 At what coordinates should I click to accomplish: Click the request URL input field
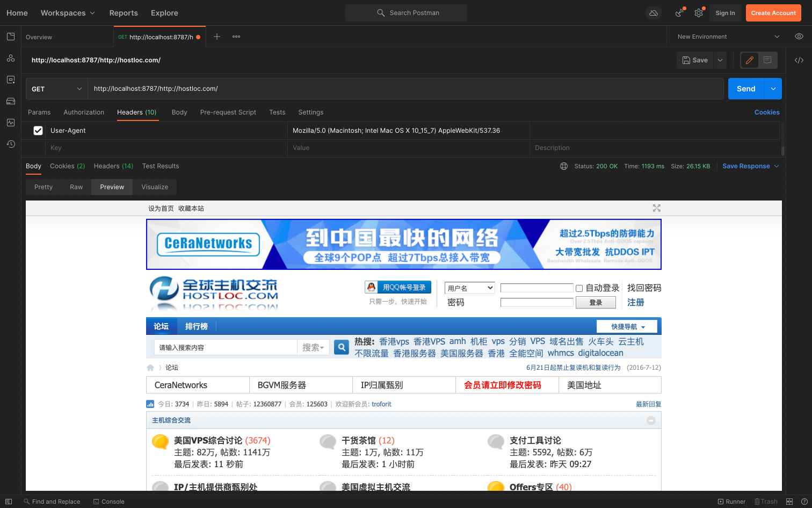coord(405,89)
